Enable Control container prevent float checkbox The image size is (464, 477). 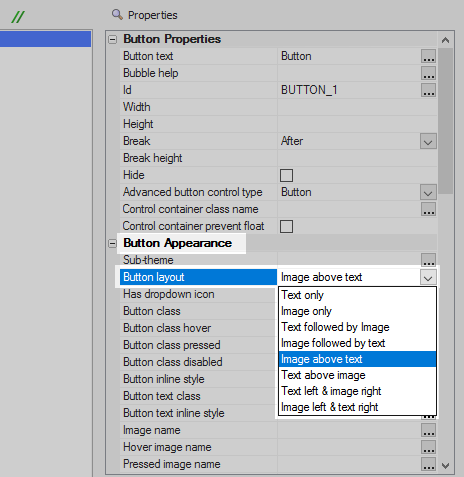coord(287,226)
